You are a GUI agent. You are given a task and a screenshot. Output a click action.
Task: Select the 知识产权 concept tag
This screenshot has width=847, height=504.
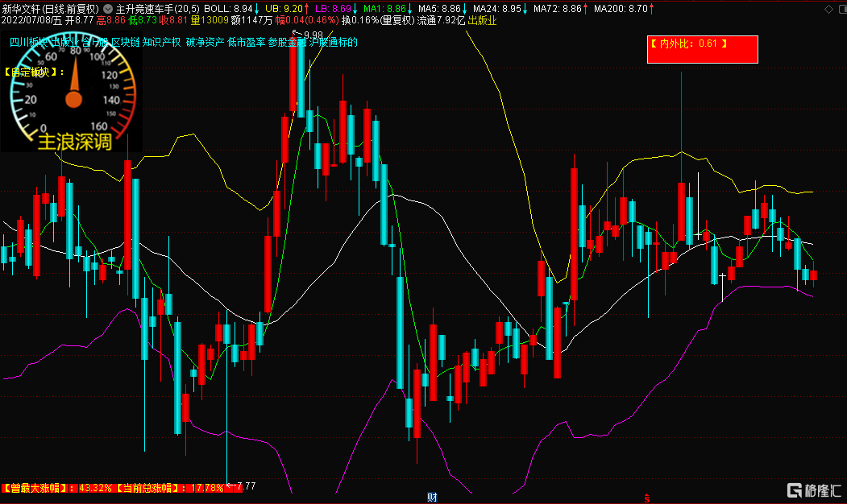pos(161,42)
